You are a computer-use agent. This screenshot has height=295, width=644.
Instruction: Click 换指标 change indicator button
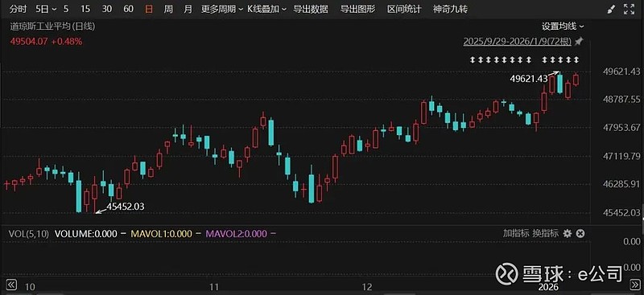[546, 233]
